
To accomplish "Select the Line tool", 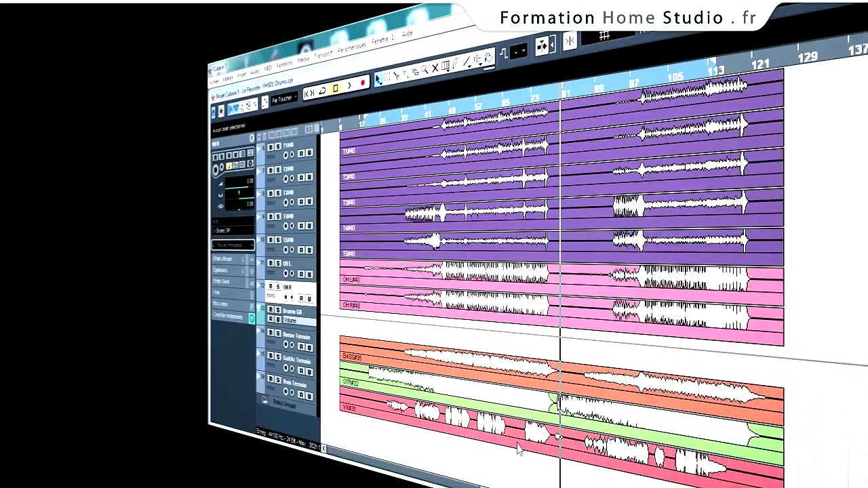I will click(x=467, y=62).
